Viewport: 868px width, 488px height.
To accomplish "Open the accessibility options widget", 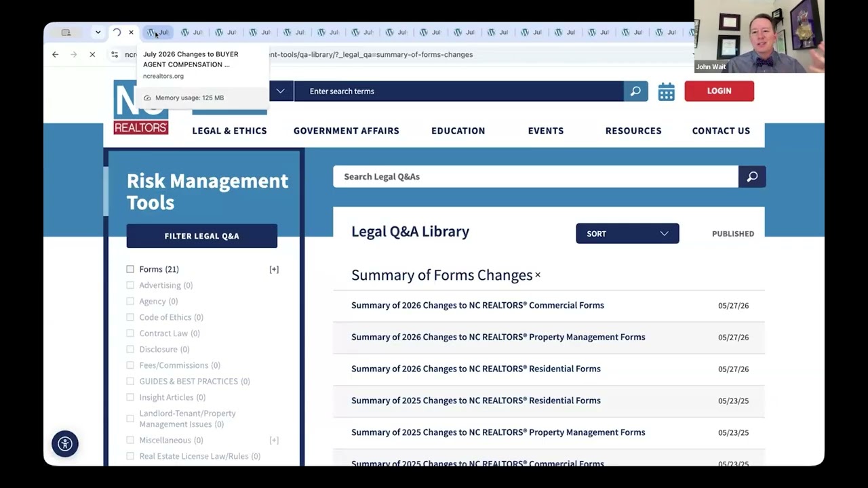I will tap(65, 444).
